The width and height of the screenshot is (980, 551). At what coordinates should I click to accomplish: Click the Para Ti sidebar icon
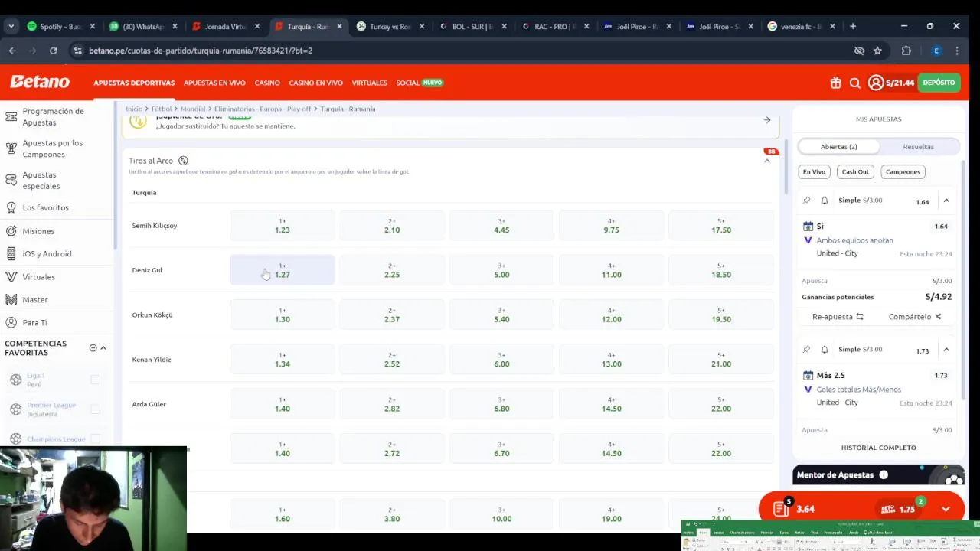pyautogui.click(x=11, y=322)
